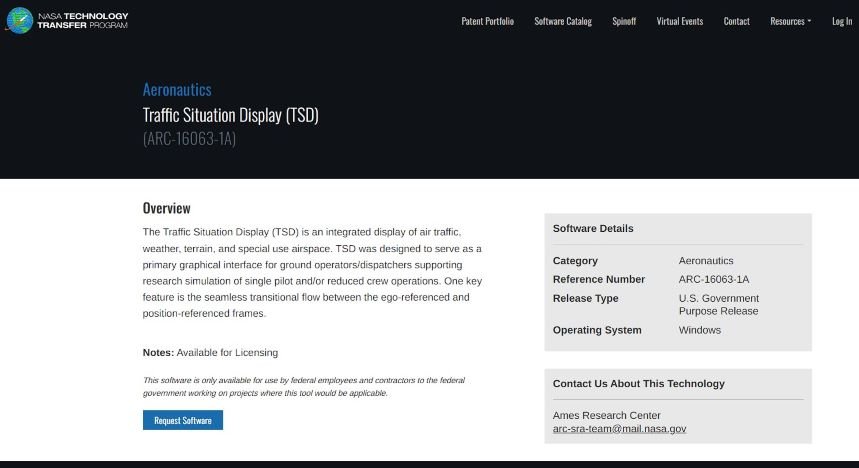Click the Release Type label
Viewport: 859px width, 468px height.
pos(585,298)
